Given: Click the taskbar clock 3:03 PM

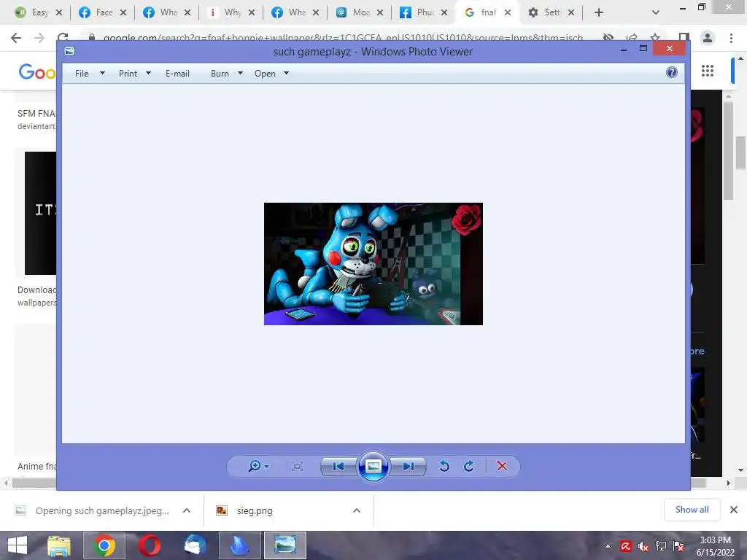Looking at the screenshot, I should click(715, 546).
